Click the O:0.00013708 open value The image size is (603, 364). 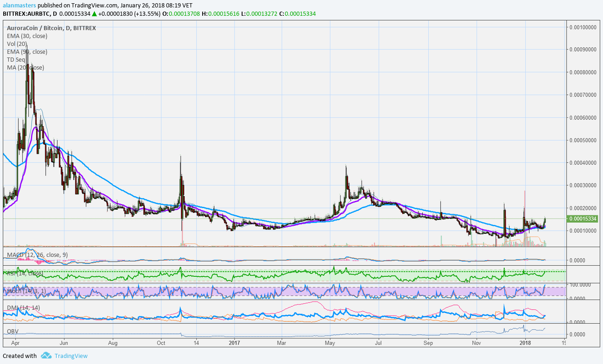tap(180, 14)
